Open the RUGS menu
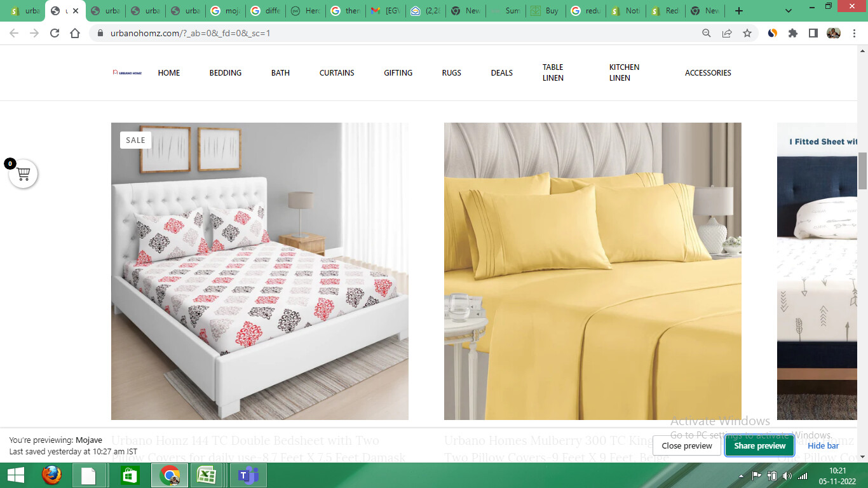Screen dimensions: 868x488 pos(452,73)
